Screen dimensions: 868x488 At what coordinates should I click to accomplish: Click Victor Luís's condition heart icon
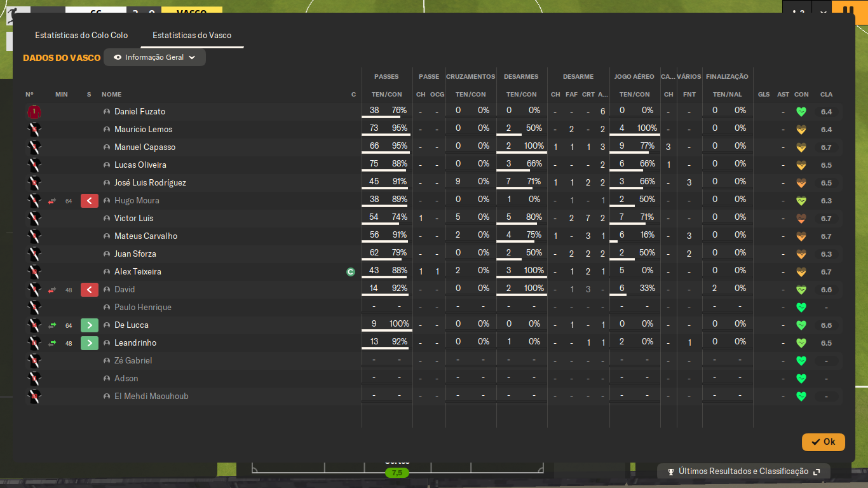[x=801, y=219]
